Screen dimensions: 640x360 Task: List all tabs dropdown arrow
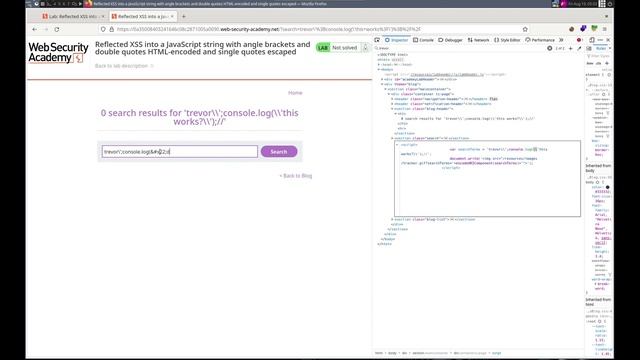(607, 16)
